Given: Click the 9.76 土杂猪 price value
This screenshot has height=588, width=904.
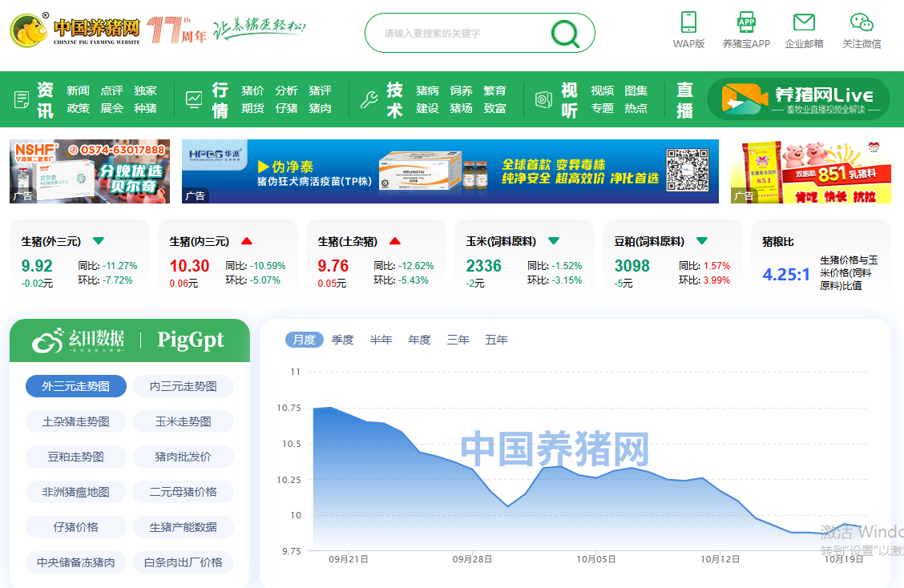Looking at the screenshot, I should coord(333,266).
